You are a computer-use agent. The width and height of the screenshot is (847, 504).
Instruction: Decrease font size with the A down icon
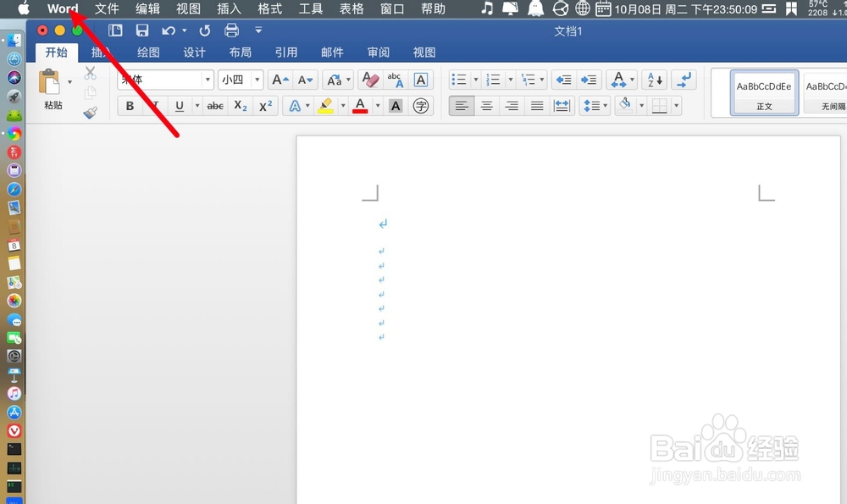click(305, 80)
